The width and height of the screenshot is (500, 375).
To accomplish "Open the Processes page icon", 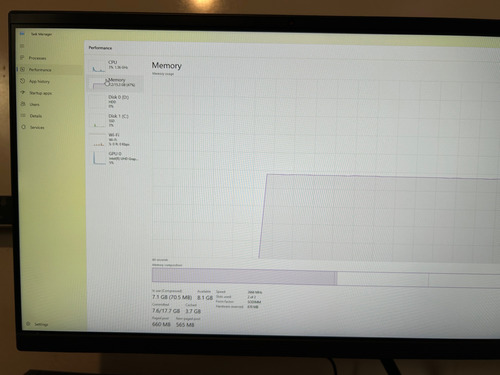I will click(22, 58).
